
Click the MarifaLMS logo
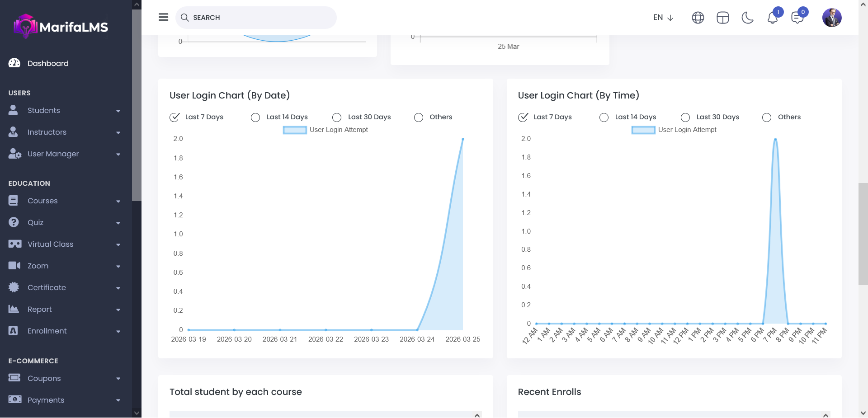click(x=61, y=26)
